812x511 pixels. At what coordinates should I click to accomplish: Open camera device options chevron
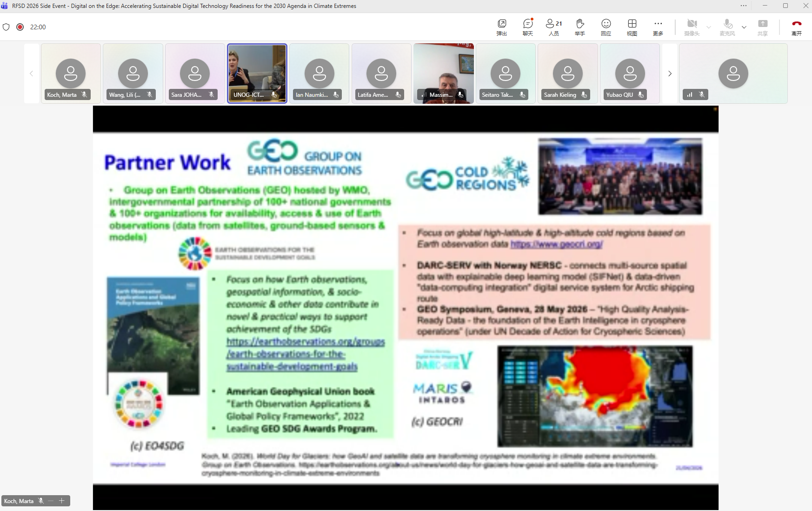tap(708, 27)
